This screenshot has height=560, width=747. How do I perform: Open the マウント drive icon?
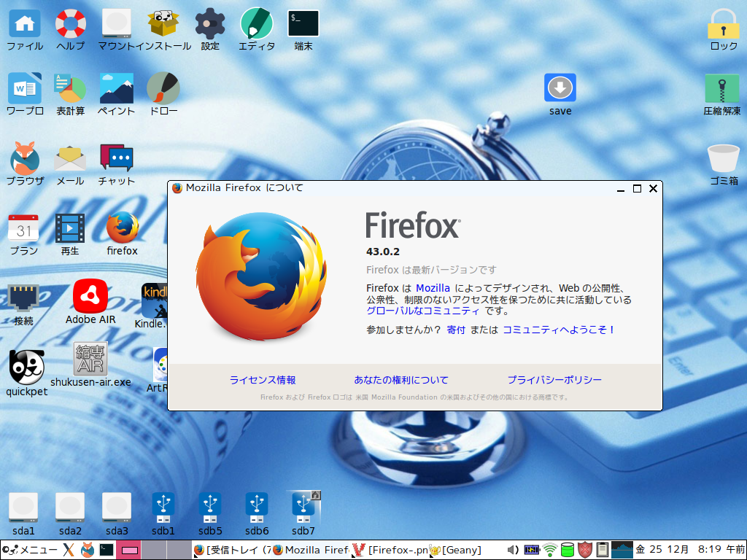[117, 23]
